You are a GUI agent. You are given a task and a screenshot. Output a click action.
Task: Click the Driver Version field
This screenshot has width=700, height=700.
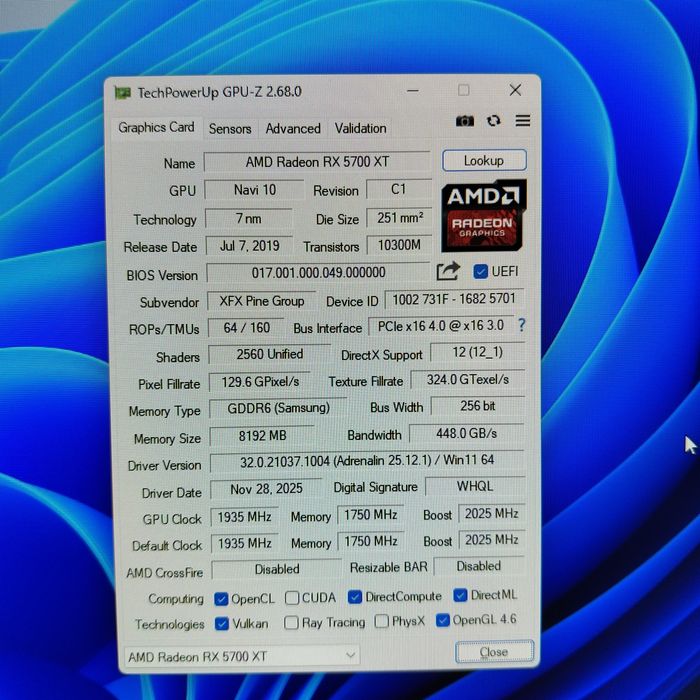point(367,461)
